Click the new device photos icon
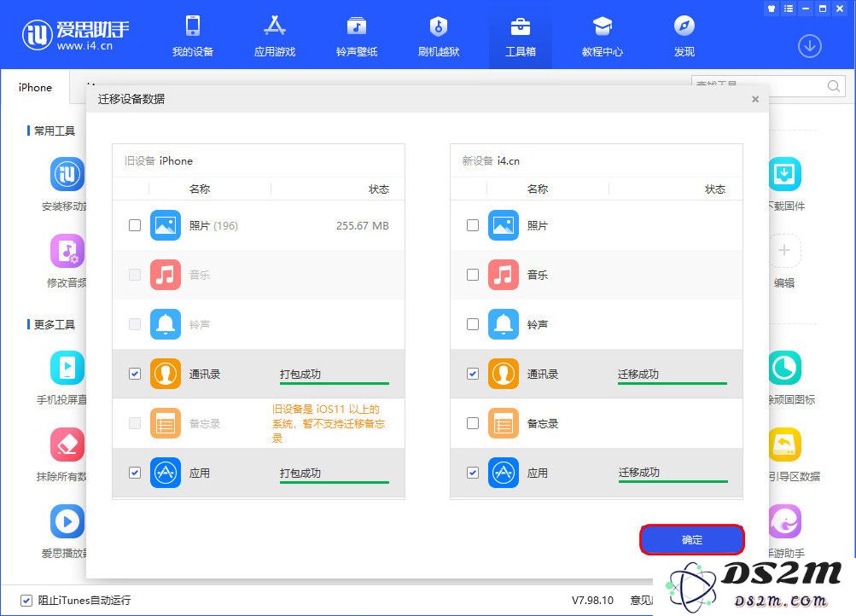Screen dimensions: 856x616 (504, 225)
